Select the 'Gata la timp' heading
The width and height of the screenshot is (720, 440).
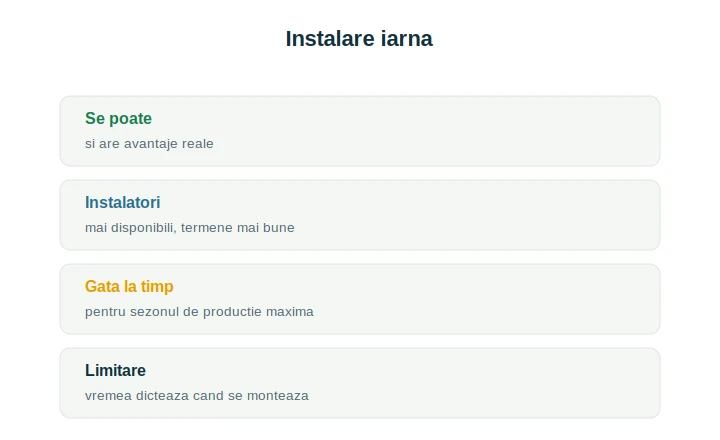(x=129, y=287)
